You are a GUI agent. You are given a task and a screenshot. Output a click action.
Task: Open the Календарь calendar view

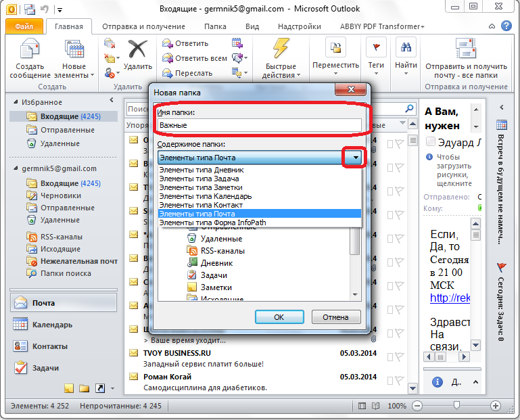pos(63,325)
